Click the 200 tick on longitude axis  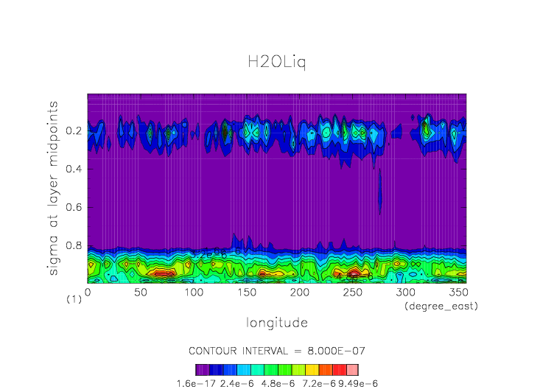[x=299, y=293]
